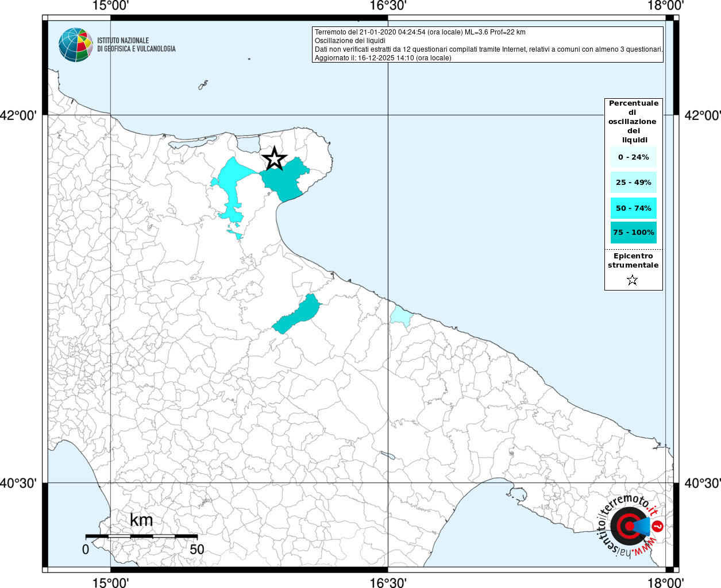Click the top 15°00' longitude label

[x=110, y=6]
